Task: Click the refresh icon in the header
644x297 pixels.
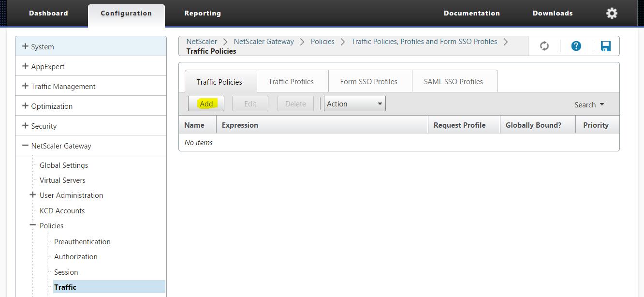Action: pyautogui.click(x=544, y=46)
